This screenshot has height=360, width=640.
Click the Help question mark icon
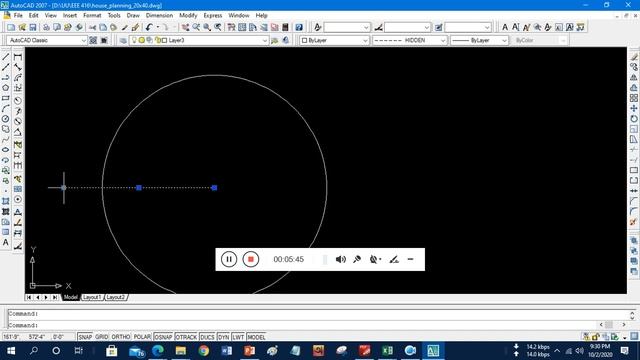[299, 27]
